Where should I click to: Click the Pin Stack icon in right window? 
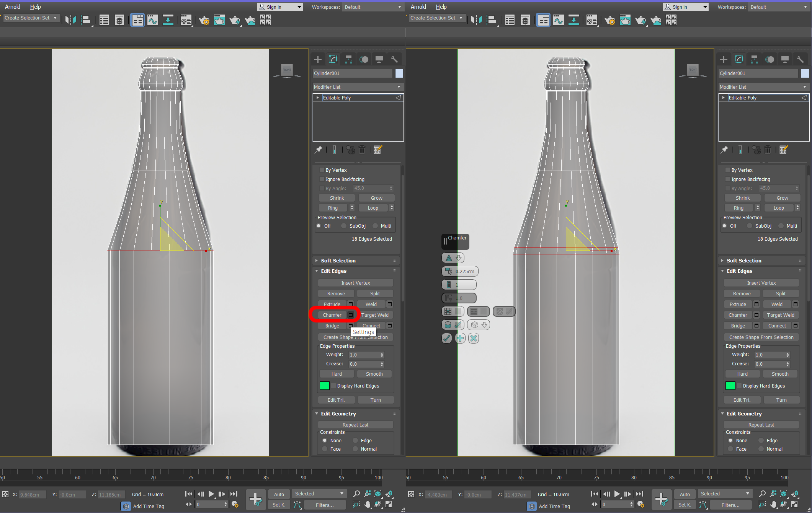(724, 150)
